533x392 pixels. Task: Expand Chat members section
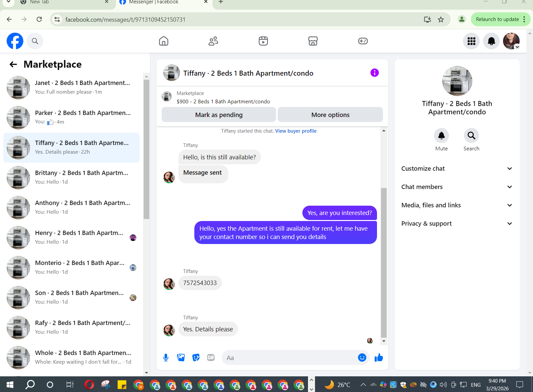[457, 187]
